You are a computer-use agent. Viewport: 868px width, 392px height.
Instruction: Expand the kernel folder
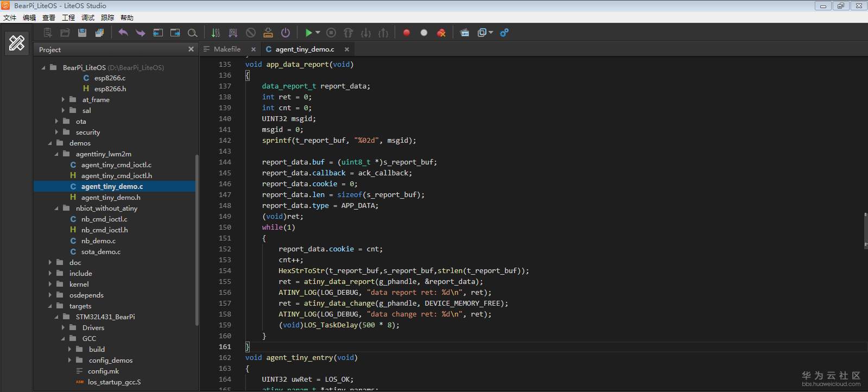click(x=50, y=284)
